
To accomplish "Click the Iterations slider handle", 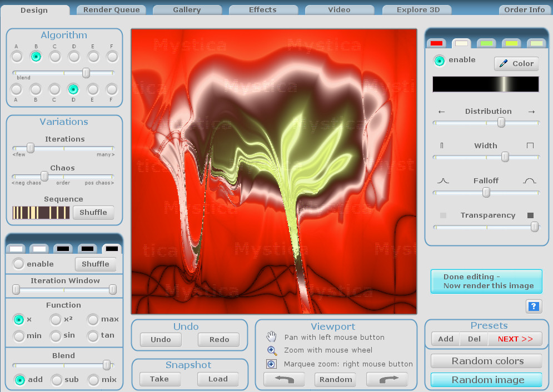I will pos(31,148).
